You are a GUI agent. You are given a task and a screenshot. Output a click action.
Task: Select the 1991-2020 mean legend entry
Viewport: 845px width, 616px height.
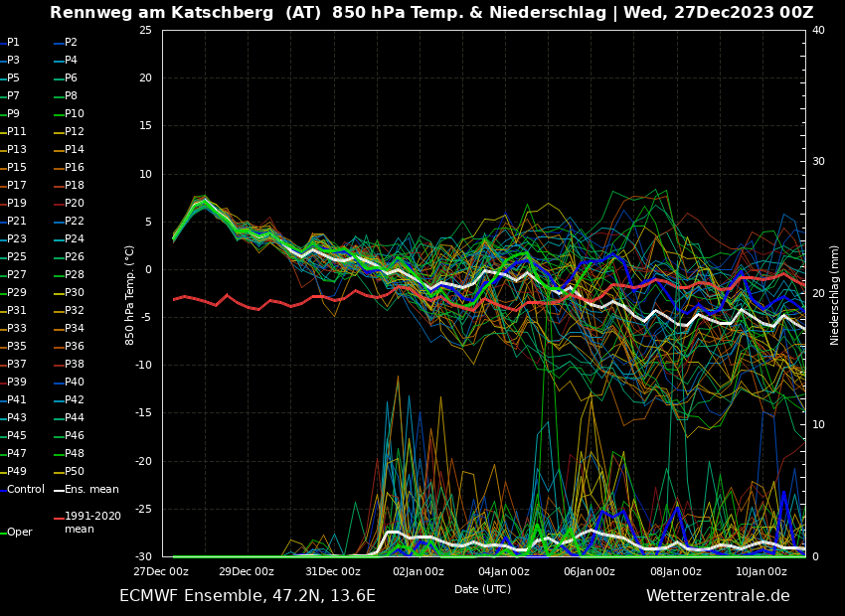[x=92, y=523]
